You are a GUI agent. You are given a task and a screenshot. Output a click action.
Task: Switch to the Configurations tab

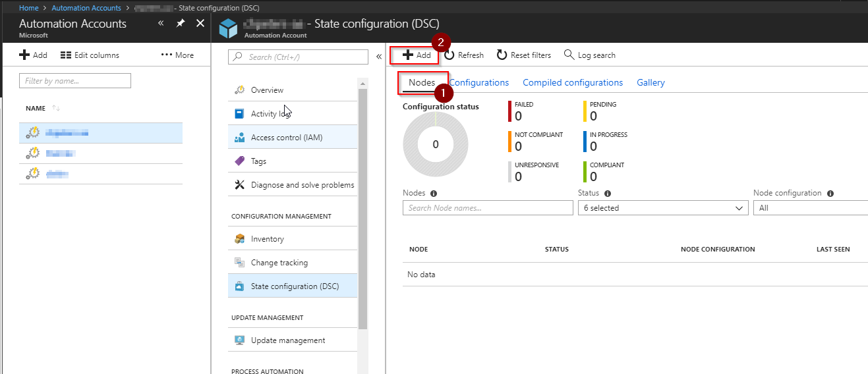point(479,83)
